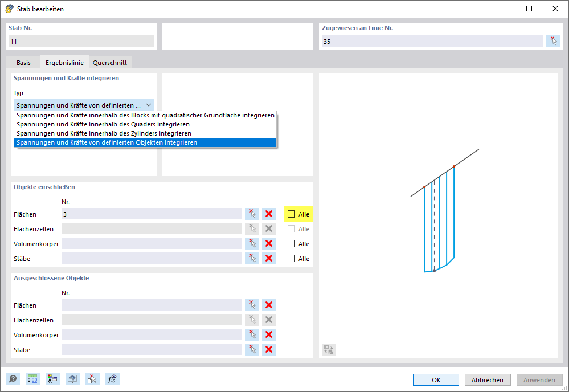The image size is (569, 392).
Task: Click excluded Flächen number field
Action: click(152, 305)
